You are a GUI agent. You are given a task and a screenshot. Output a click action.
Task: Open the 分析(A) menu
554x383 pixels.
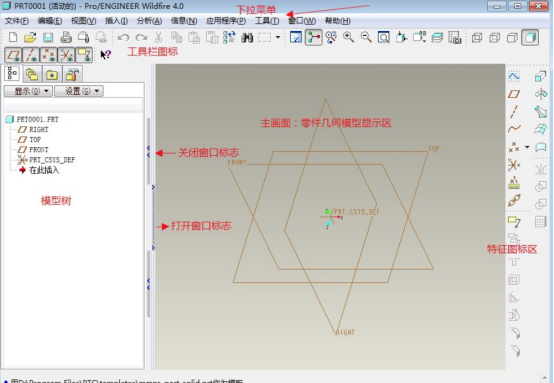click(149, 21)
